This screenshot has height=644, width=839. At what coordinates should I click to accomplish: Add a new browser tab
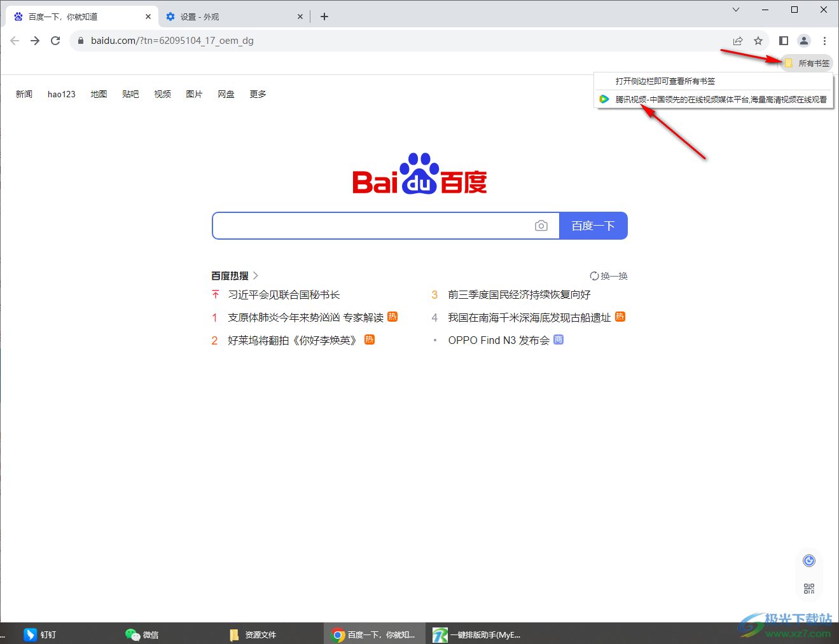point(324,17)
